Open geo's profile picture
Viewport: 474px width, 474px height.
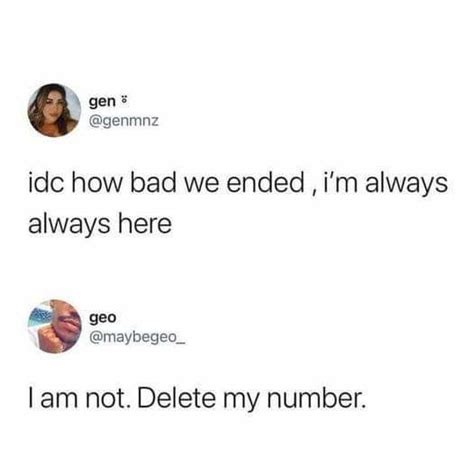[x=54, y=326]
